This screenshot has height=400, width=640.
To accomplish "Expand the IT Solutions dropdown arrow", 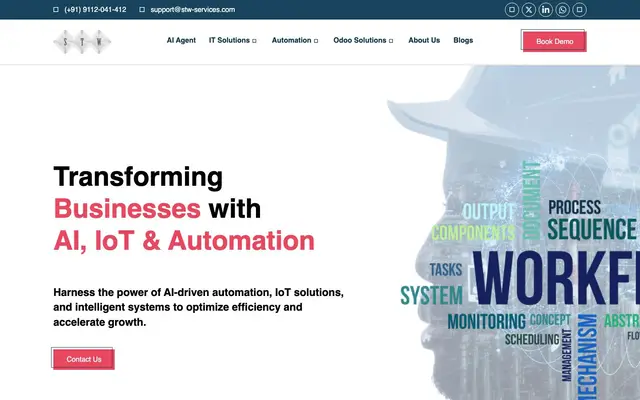I will 254,41.
